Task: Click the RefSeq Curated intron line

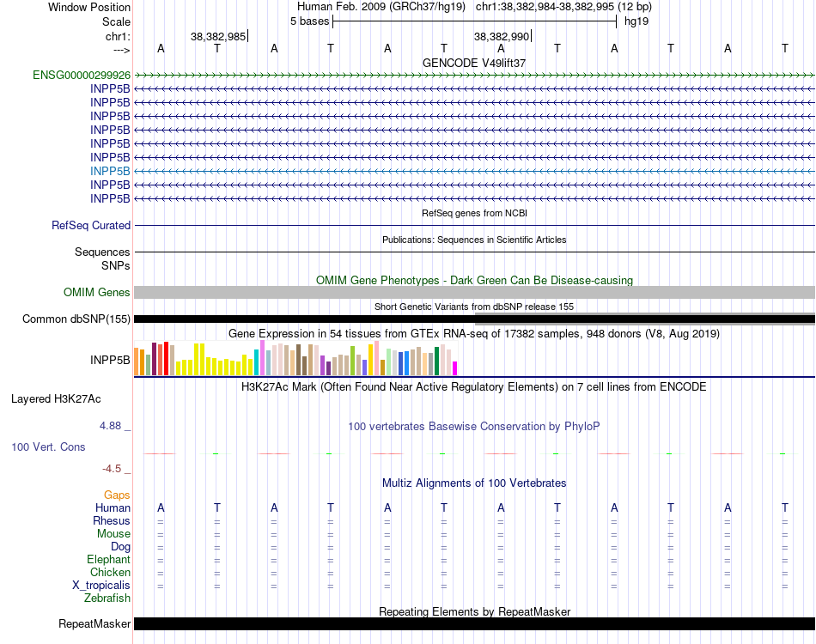Action: (474, 226)
